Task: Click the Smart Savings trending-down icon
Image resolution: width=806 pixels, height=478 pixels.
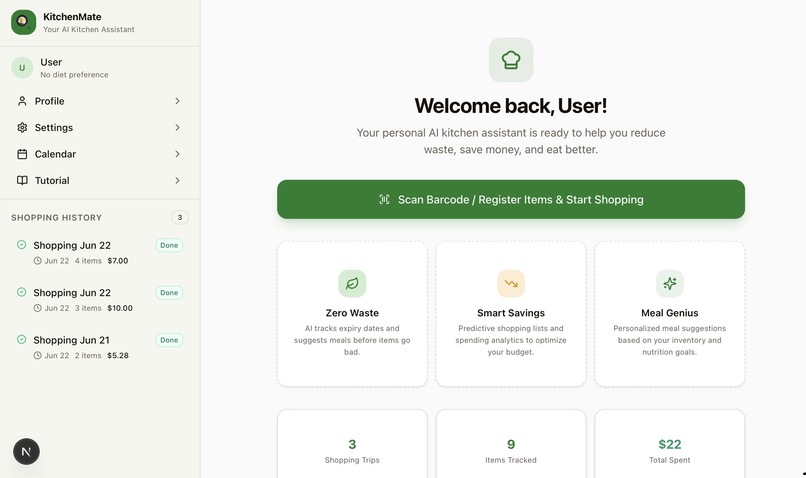Action: pos(511,283)
